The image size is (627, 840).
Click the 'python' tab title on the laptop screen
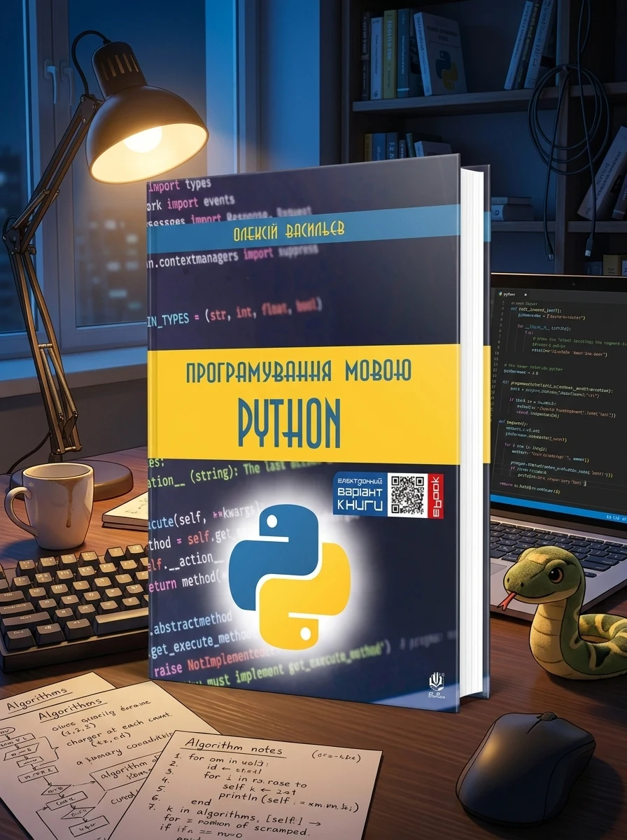click(x=510, y=295)
